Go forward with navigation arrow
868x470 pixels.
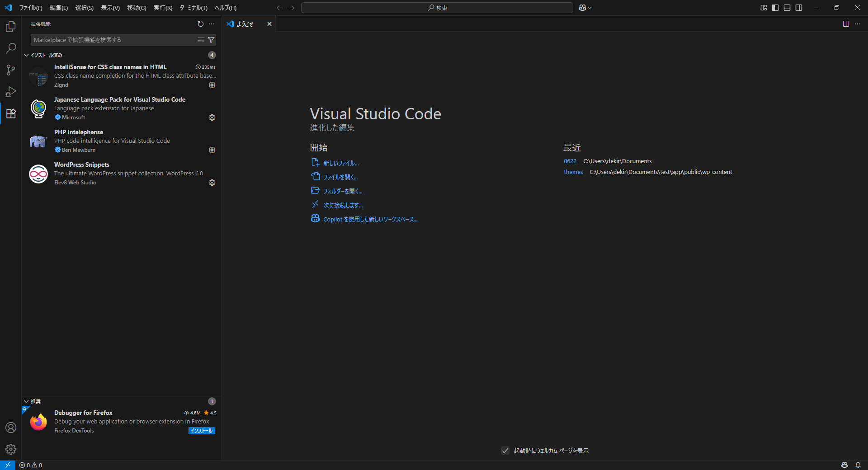tap(292, 8)
